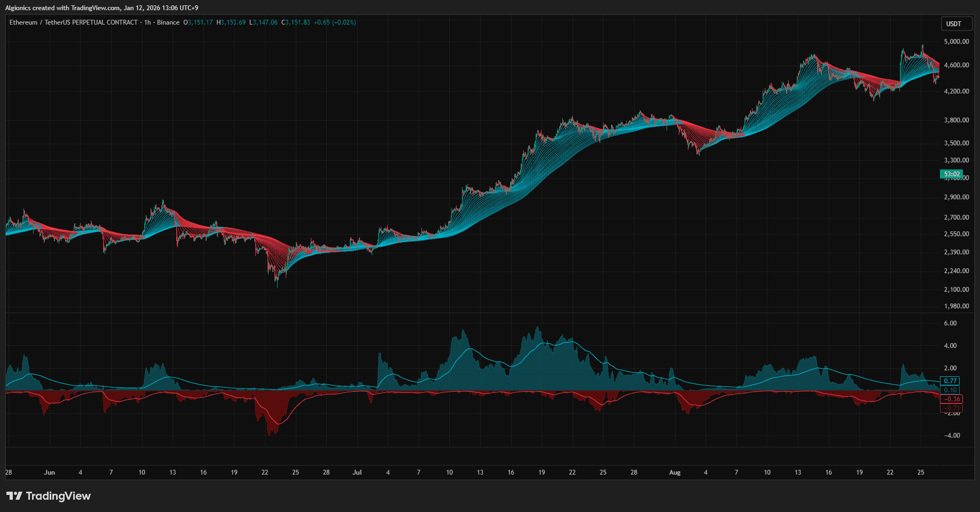Screen dimensions: 980x512
Task: Click the close value C3,151.83
Action: pos(296,22)
